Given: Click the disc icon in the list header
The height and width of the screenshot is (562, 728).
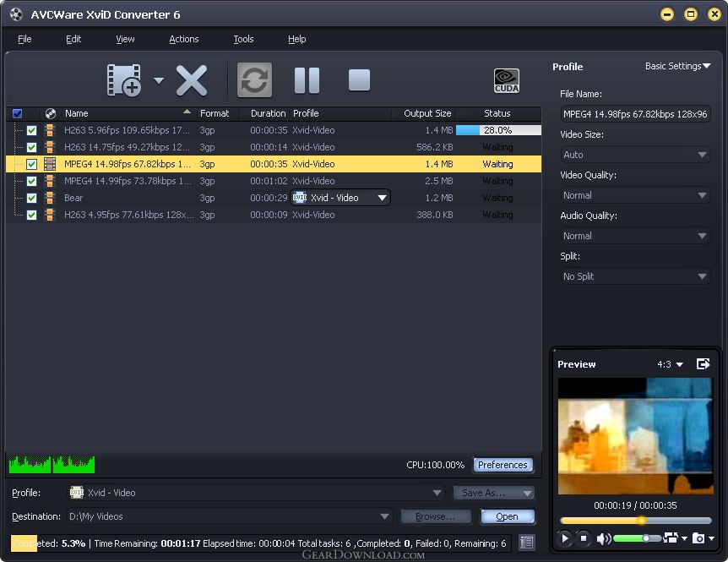Looking at the screenshot, I should (x=51, y=113).
